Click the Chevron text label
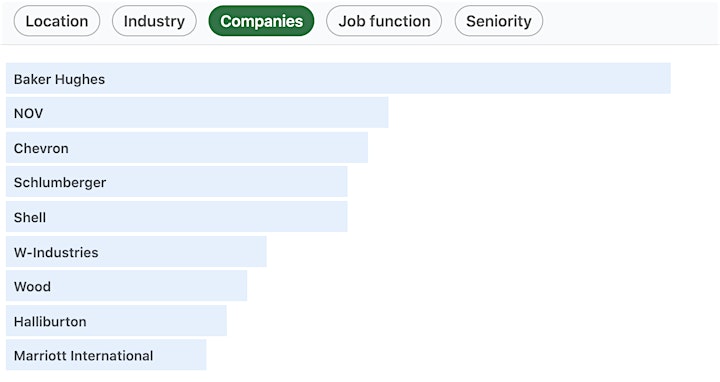 (41, 148)
